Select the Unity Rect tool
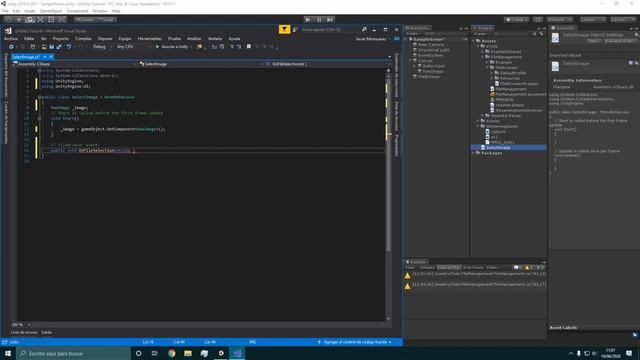This screenshot has height=360, width=640. tap(51, 20)
